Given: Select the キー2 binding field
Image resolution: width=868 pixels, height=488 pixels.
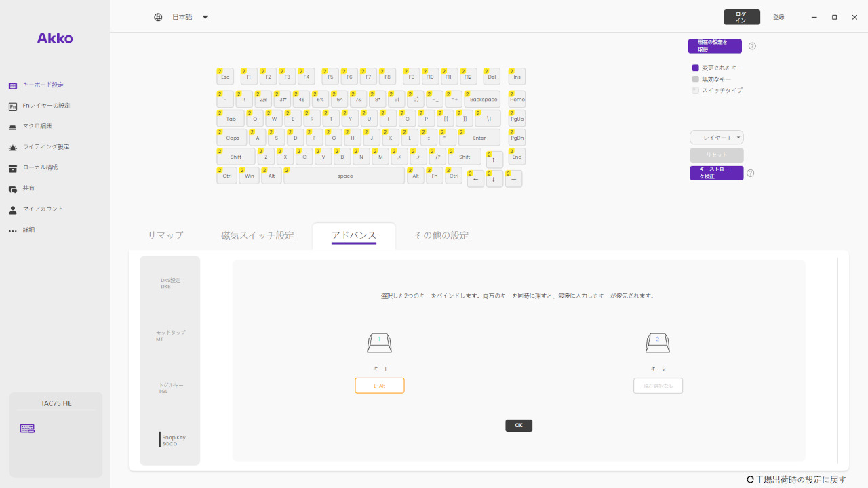Looking at the screenshot, I should (x=658, y=386).
